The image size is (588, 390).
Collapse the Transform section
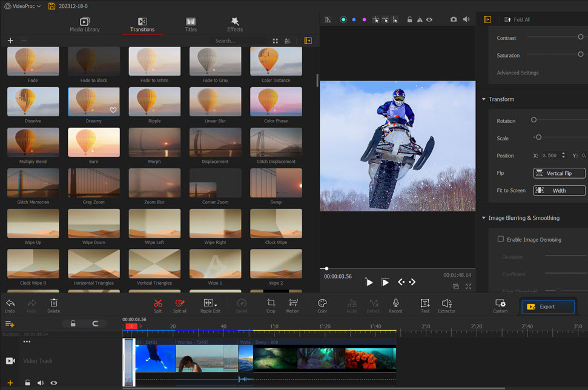(x=483, y=99)
